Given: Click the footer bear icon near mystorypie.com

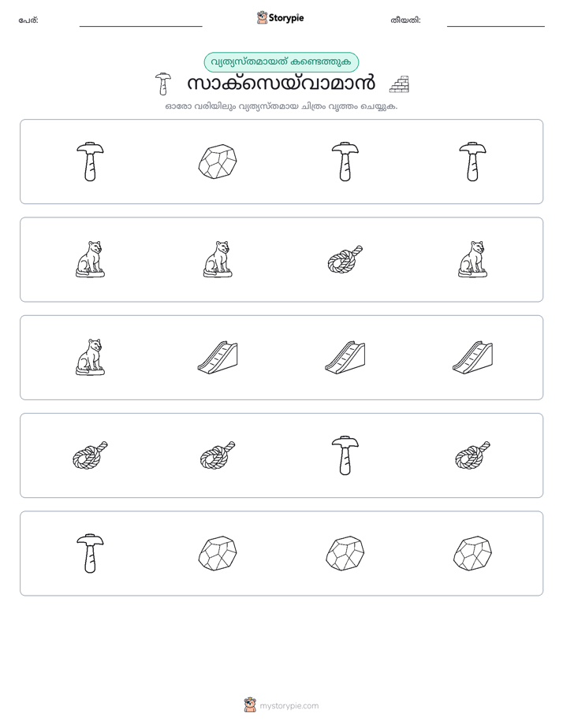Looking at the screenshot, I should 250,705.
